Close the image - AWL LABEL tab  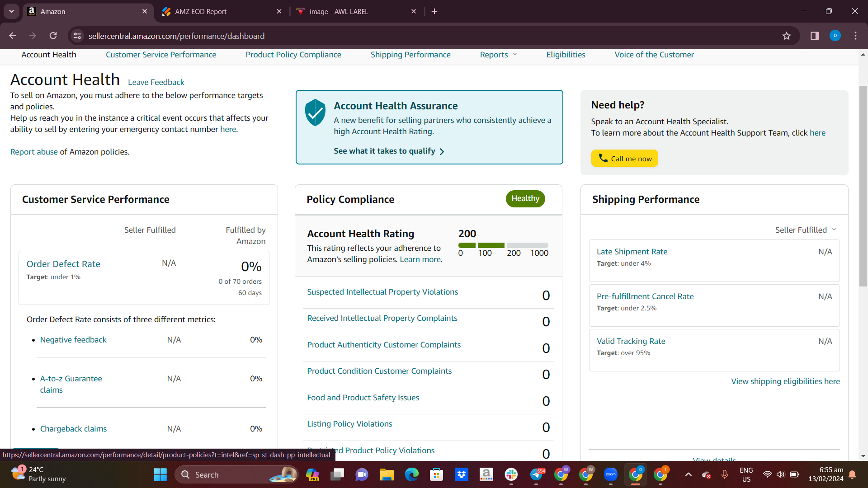tap(414, 11)
